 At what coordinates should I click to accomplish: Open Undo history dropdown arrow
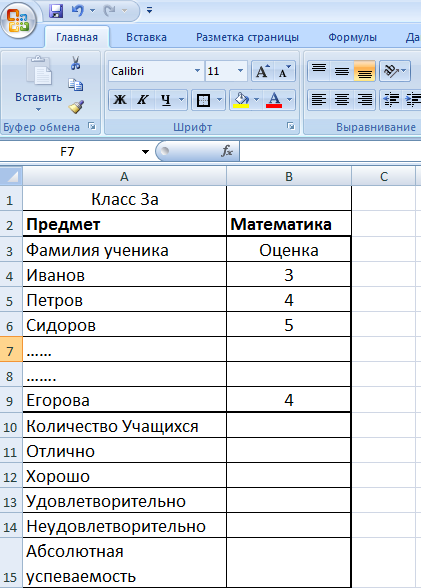point(92,10)
